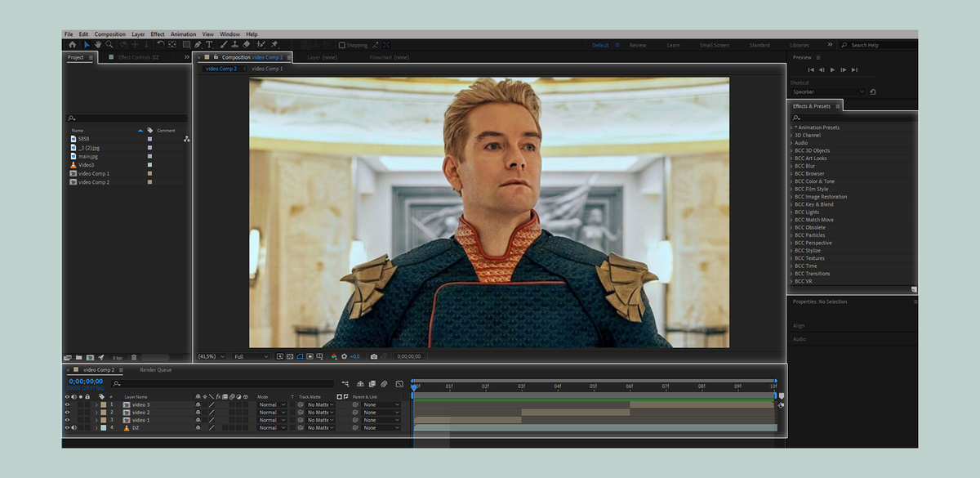Image resolution: width=980 pixels, height=478 pixels.
Task: Open the Window menu
Action: click(x=229, y=34)
